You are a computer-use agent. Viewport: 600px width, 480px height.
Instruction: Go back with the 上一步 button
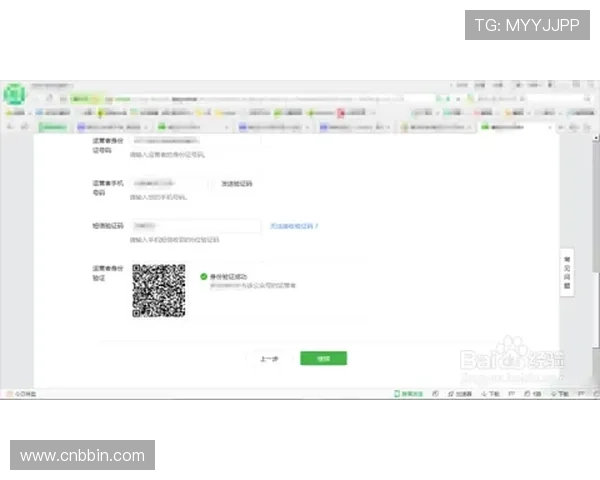(269, 359)
